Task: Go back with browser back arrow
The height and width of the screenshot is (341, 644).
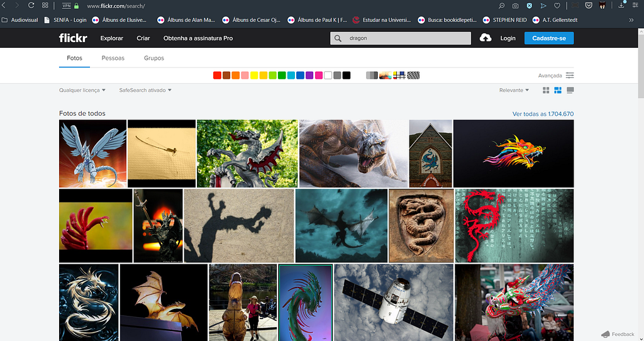Action: [x=4, y=6]
